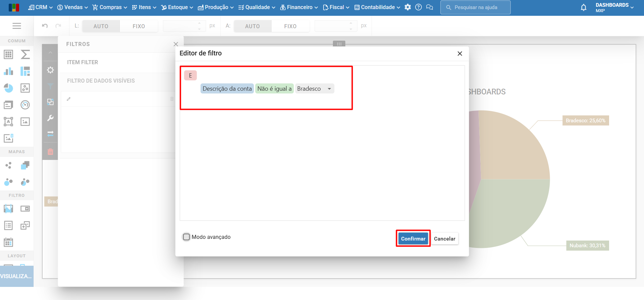Add a Bound Image item
The image size is (644, 300).
coord(8,138)
